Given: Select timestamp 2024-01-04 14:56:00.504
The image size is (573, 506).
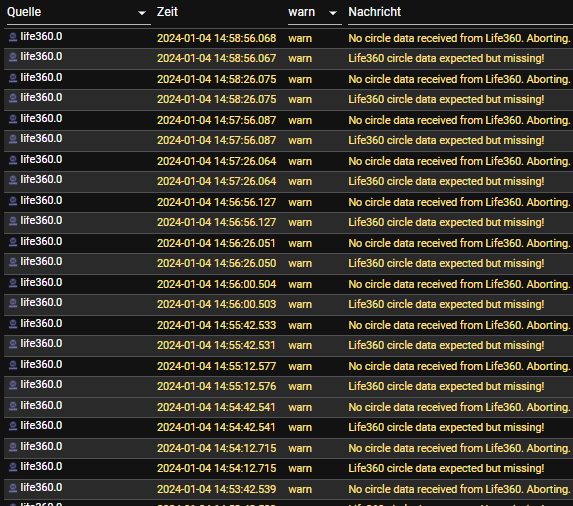Looking at the screenshot, I should pos(216,284).
